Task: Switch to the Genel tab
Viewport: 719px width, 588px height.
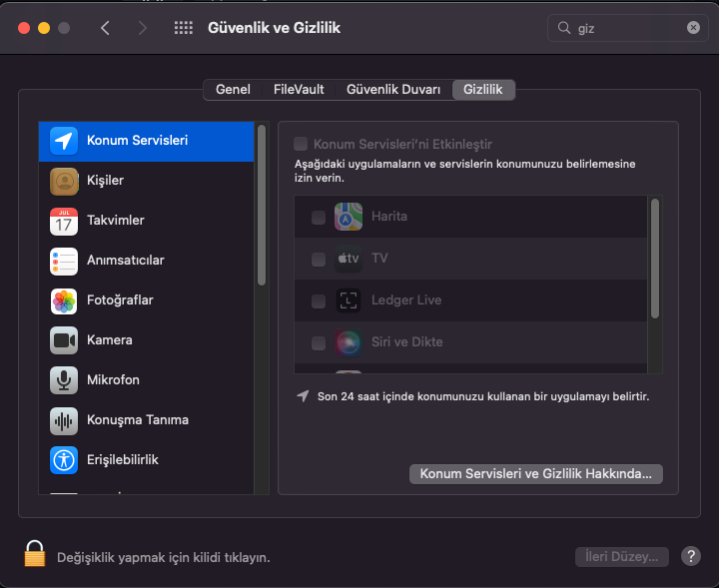Action: (x=233, y=90)
